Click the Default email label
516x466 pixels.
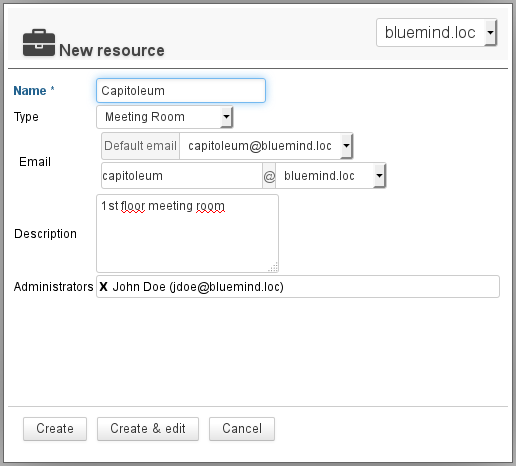(140, 146)
